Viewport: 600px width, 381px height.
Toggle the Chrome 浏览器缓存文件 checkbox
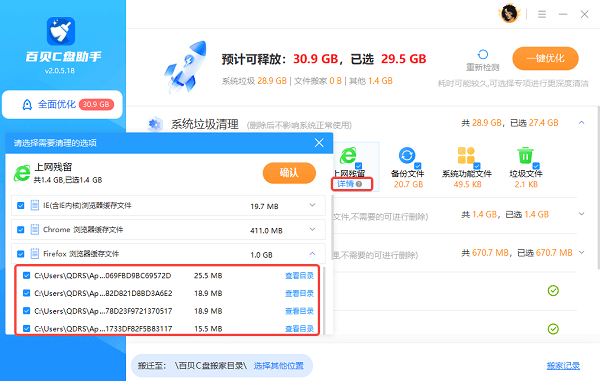21,230
